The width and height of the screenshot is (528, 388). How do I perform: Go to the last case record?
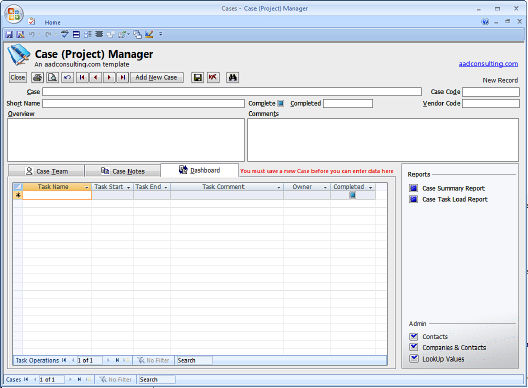pyautogui.click(x=123, y=77)
